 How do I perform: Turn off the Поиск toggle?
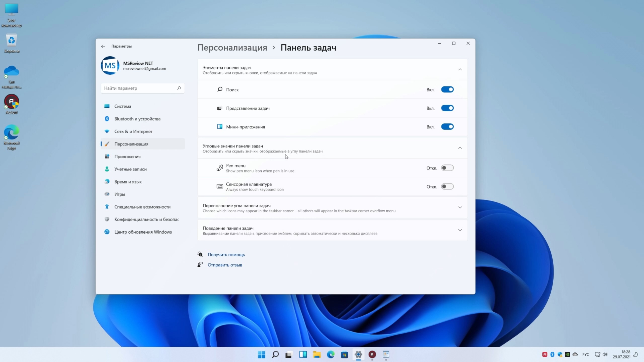pyautogui.click(x=447, y=89)
